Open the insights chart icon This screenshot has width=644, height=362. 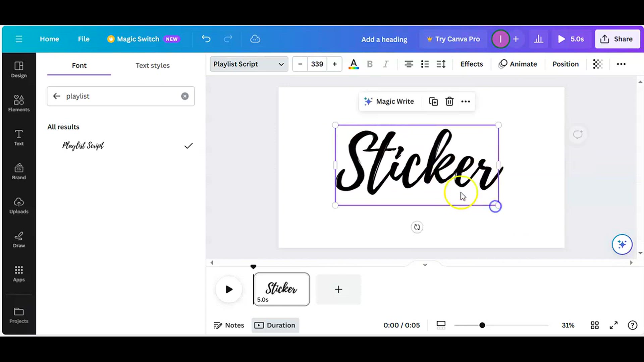538,39
